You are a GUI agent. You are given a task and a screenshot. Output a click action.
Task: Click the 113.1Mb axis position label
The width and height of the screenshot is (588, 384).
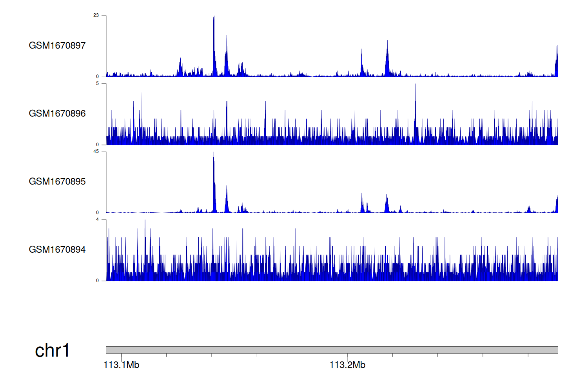tap(122, 365)
